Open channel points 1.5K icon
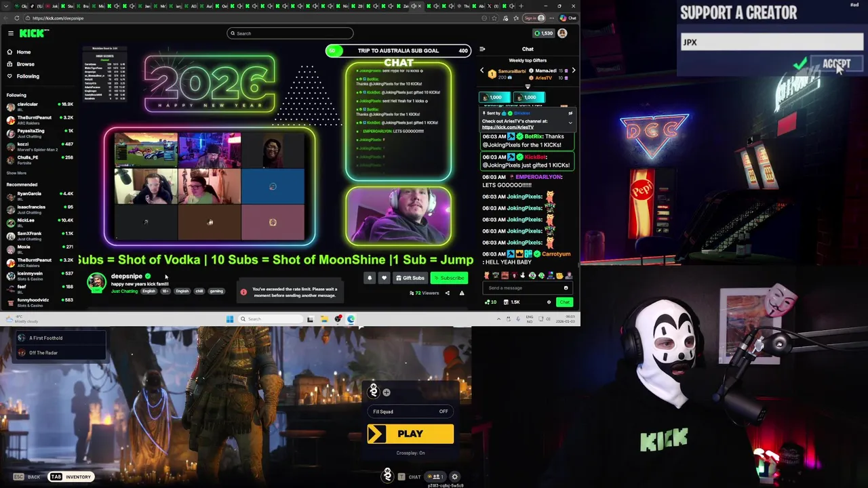Viewport: 868px width, 488px height. tap(512, 302)
